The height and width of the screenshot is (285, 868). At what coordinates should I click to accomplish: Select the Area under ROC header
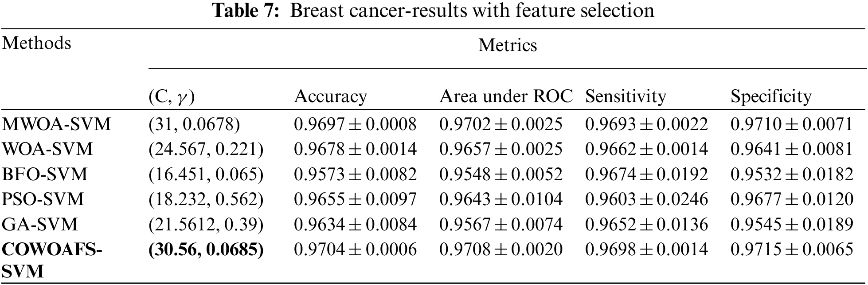tap(506, 97)
